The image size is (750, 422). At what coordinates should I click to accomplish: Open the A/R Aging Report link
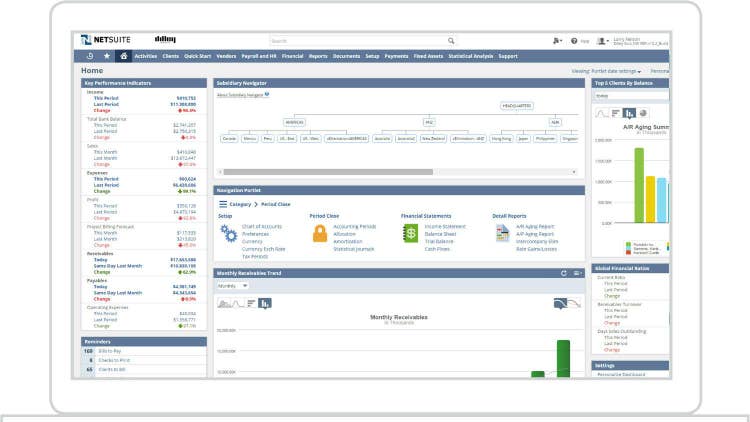click(535, 226)
